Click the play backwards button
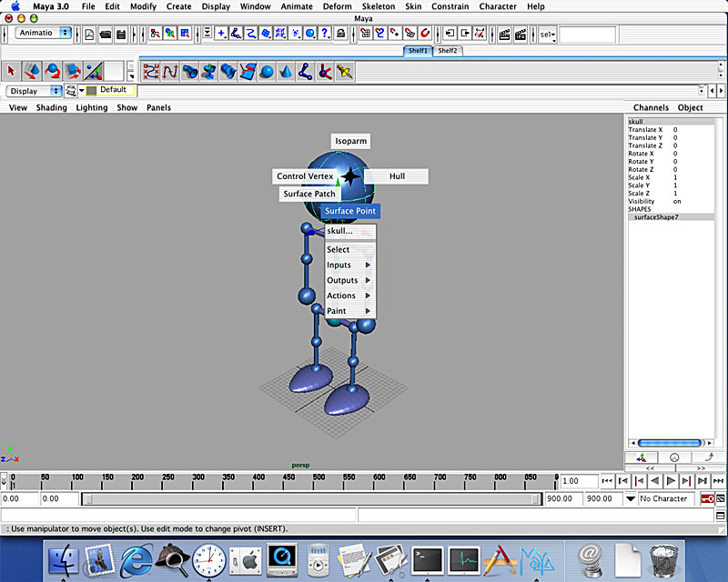The height and width of the screenshot is (582, 728). pos(654,481)
